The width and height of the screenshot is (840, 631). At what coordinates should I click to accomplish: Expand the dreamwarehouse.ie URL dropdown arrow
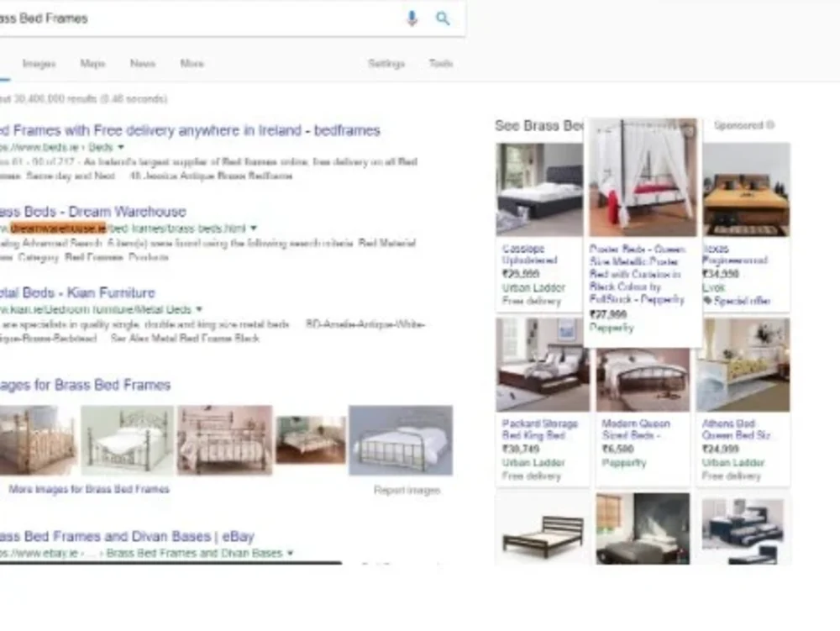tap(254, 229)
